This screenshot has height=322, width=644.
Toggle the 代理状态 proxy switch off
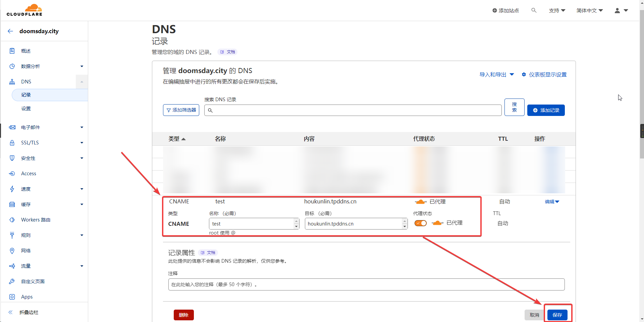pos(420,223)
